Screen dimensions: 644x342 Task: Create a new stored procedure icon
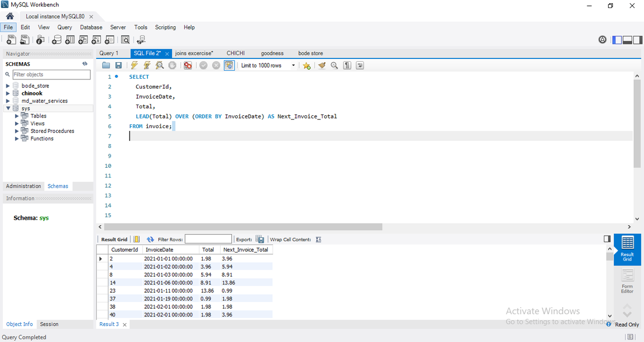pos(97,39)
